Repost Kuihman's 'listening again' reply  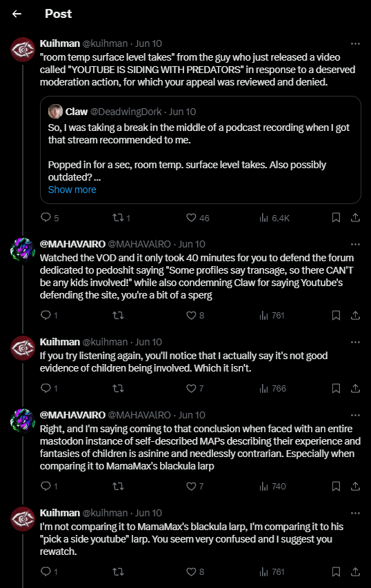pyautogui.click(x=118, y=389)
